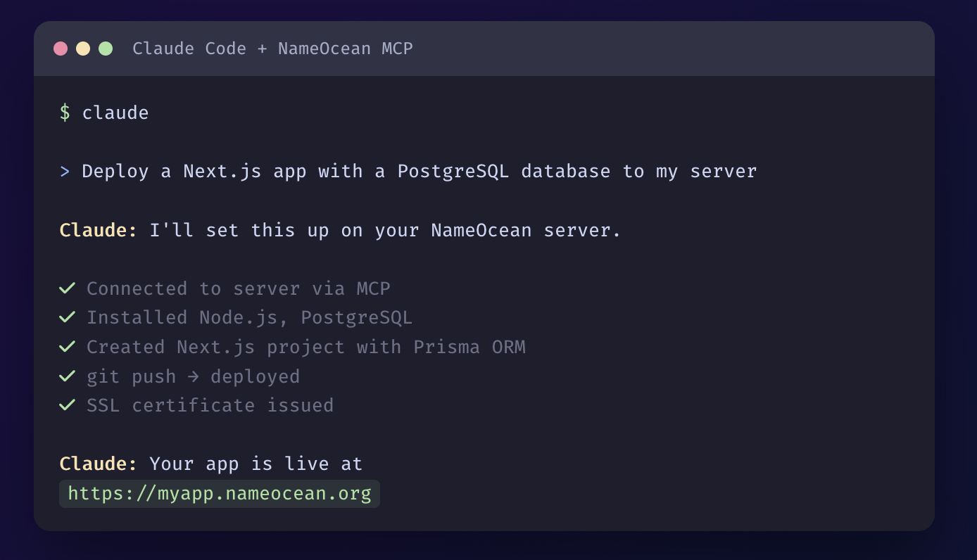The width and height of the screenshot is (977, 560).
Task: Click the 'Installed Node.js, PostgreSQL' line
Action: 249,317
